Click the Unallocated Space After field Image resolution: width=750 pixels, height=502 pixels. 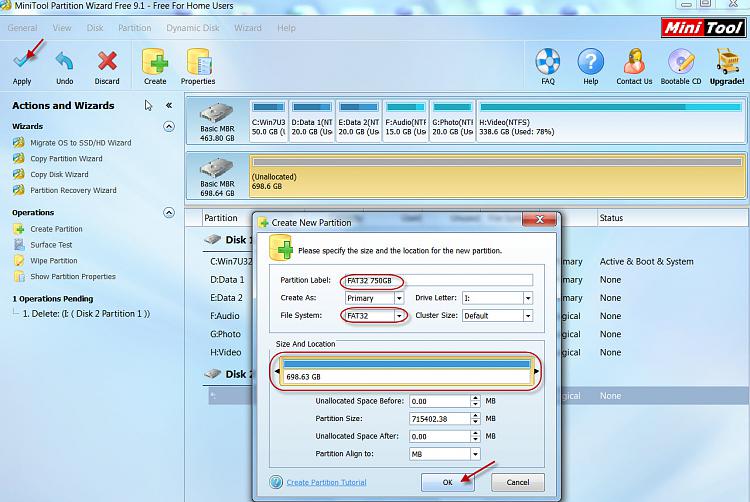click(x=440, y=436)
